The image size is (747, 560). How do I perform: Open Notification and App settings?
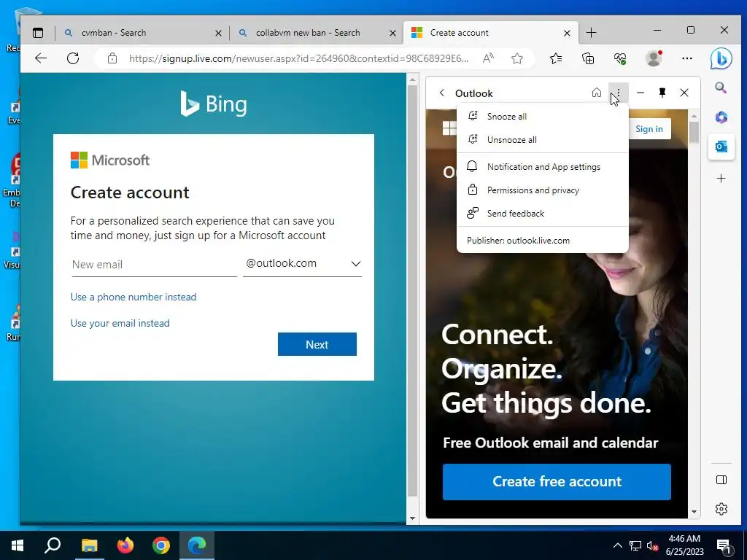tap(543, 167)
